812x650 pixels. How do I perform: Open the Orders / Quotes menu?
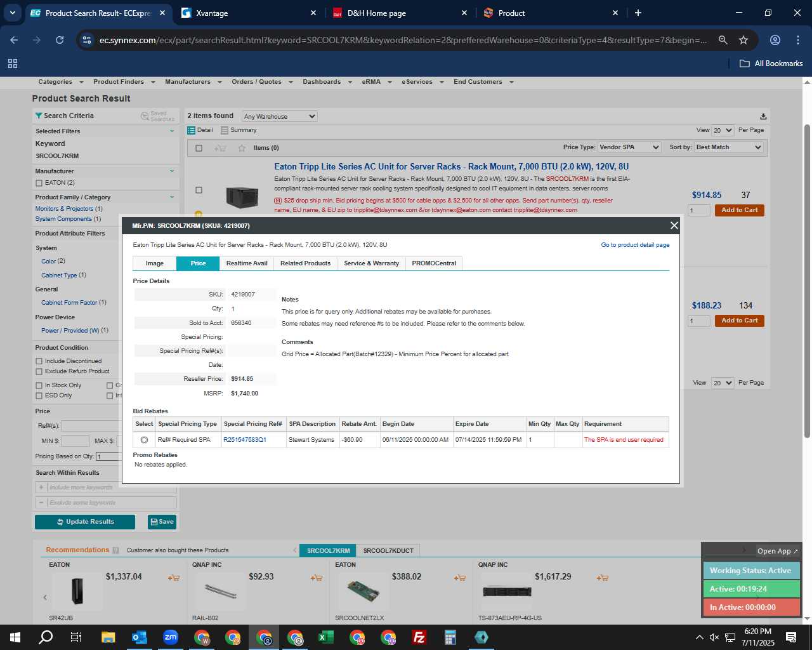pyautogui.click(x=262, y=82)
